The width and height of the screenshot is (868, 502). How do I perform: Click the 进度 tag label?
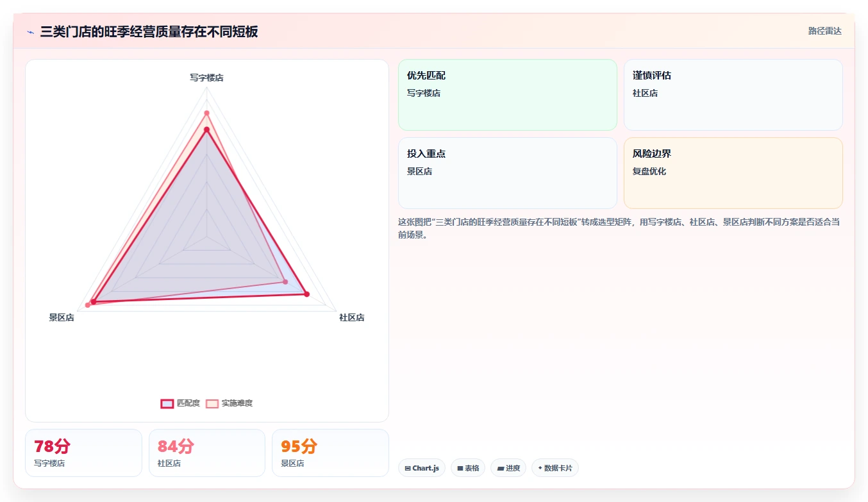point(513,469)
